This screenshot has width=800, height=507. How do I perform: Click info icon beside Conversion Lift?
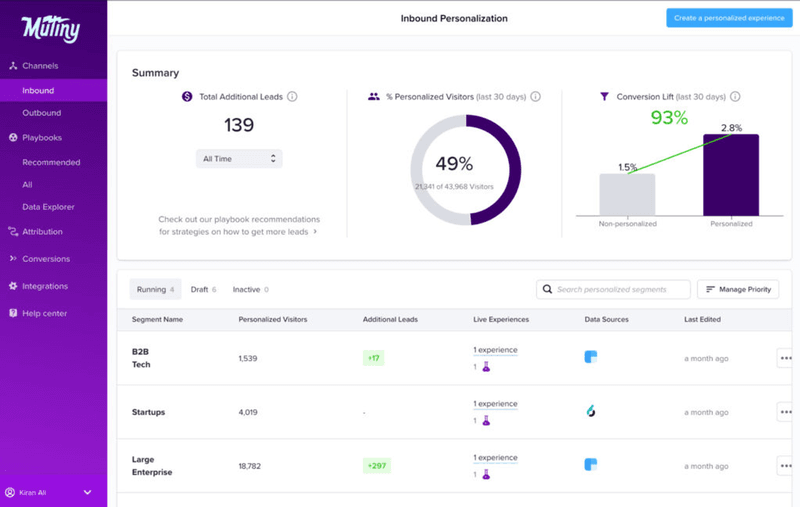tap(735, 97)
